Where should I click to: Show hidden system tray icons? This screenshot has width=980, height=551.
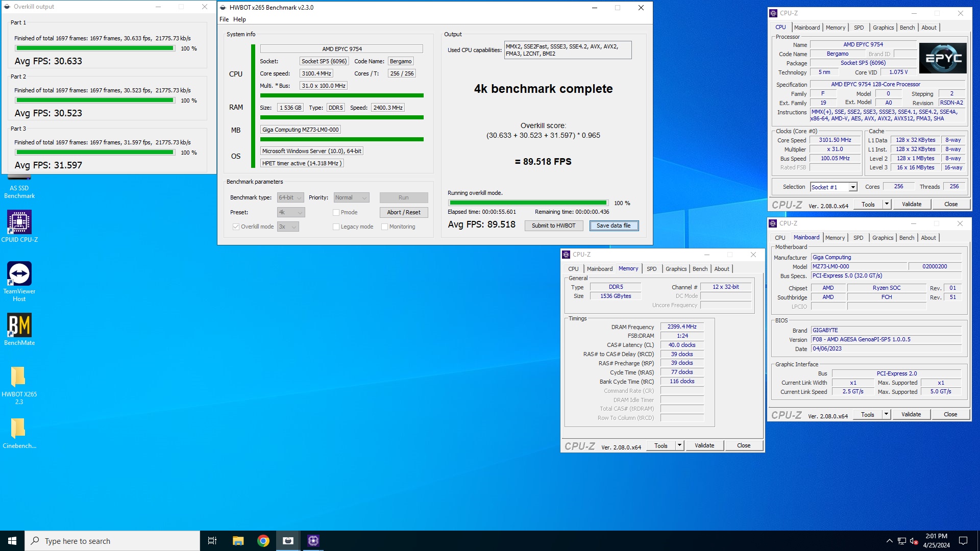click(x=889, y=541)
